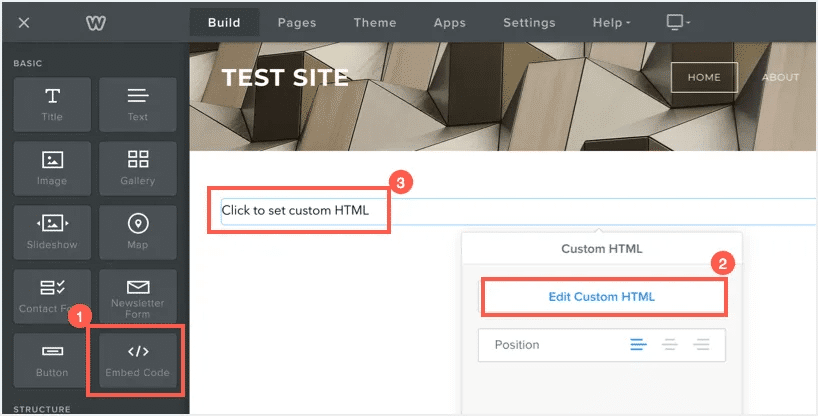
Task: Select the Text element icon
Action: coord(138,104)
